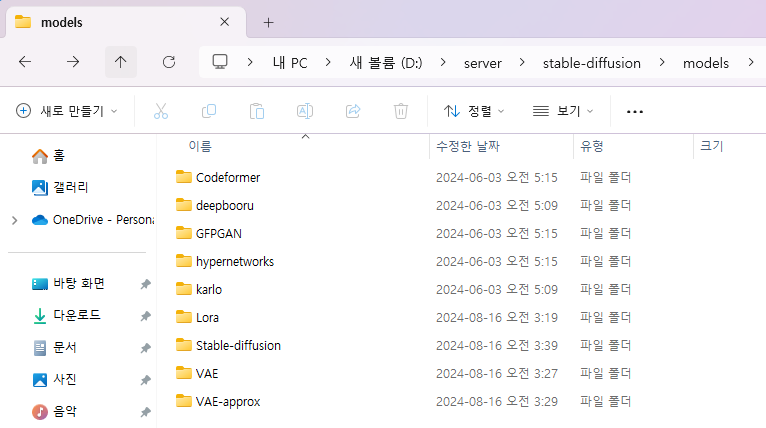766x428 pixels.
Task: Open the See more three-dots menu
Action: tap(635, 112)
